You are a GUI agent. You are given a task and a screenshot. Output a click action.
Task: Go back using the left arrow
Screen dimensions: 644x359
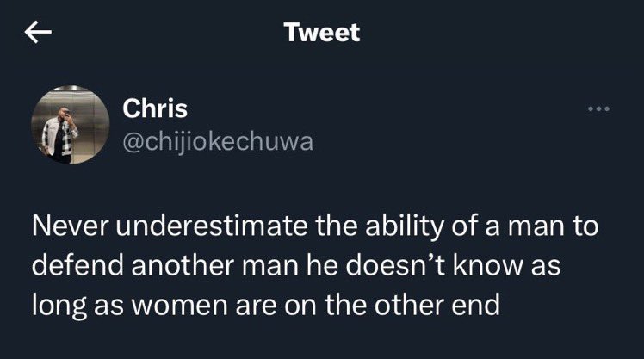coord(37,34)
